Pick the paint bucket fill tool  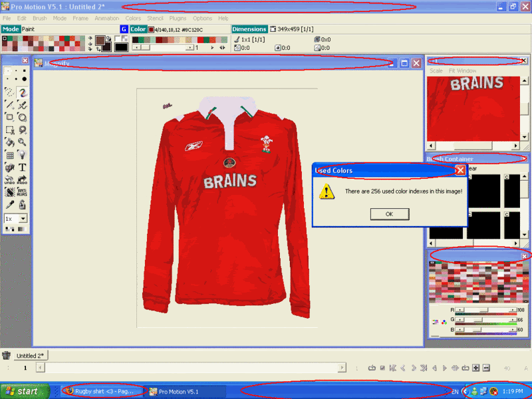(10, 142)
